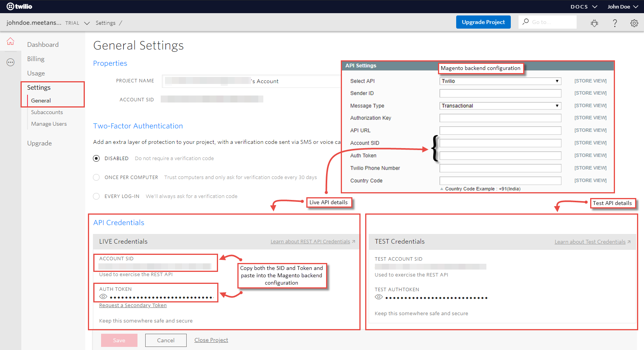
Task: Click the blurred live Account SID value
Action: pos(155,266)
